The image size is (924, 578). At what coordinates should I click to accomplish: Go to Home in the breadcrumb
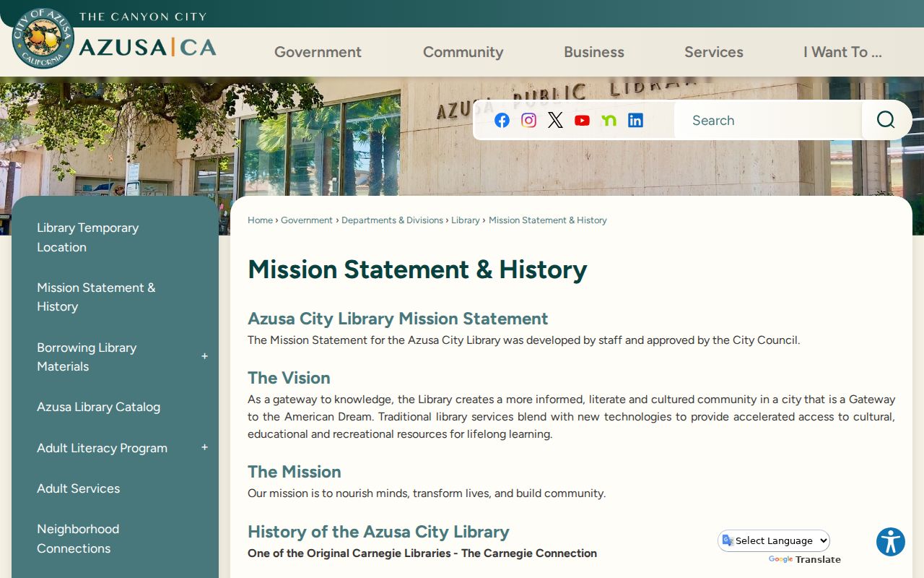point(260,220)
